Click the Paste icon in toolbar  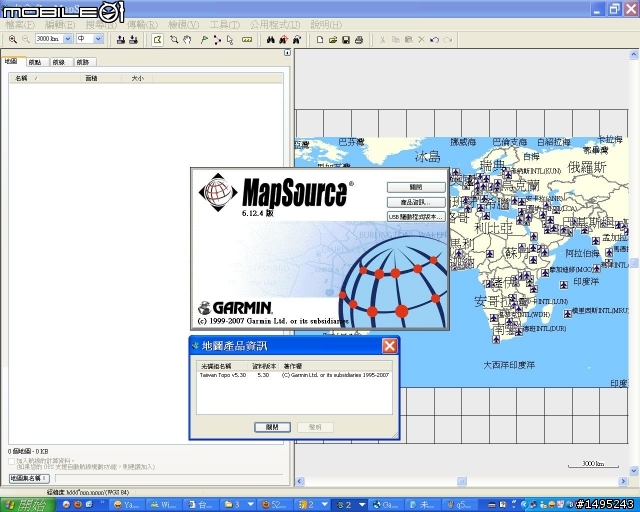click(x=408, y=39)
